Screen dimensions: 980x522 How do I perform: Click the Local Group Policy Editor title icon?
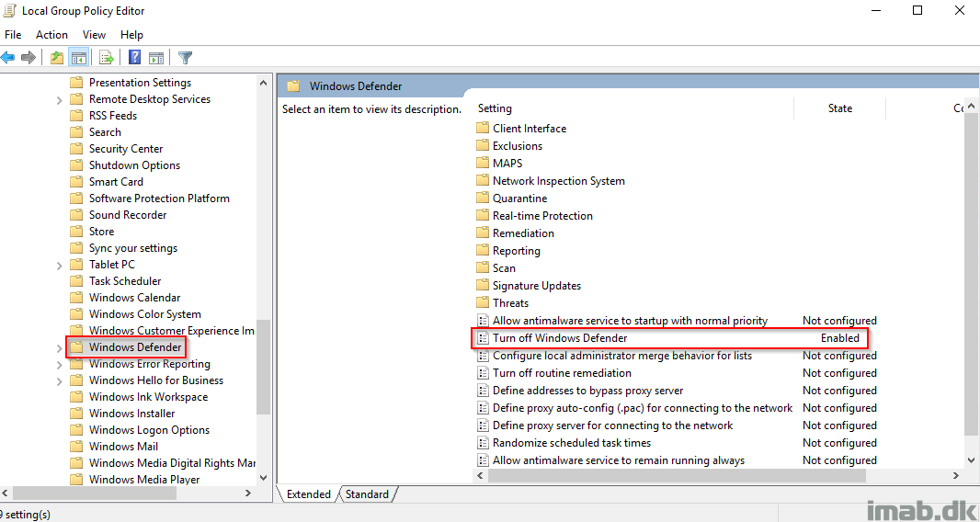[x=9, y=11]
